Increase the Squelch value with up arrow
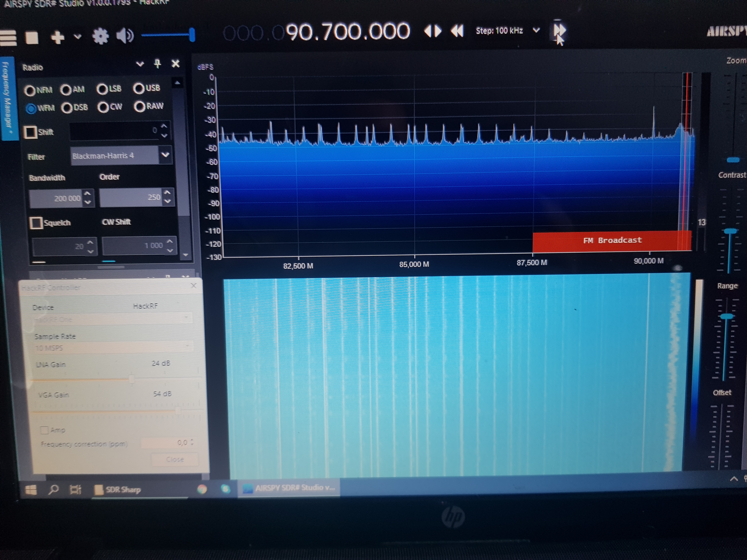747x560 pixels. coord(90,243)
